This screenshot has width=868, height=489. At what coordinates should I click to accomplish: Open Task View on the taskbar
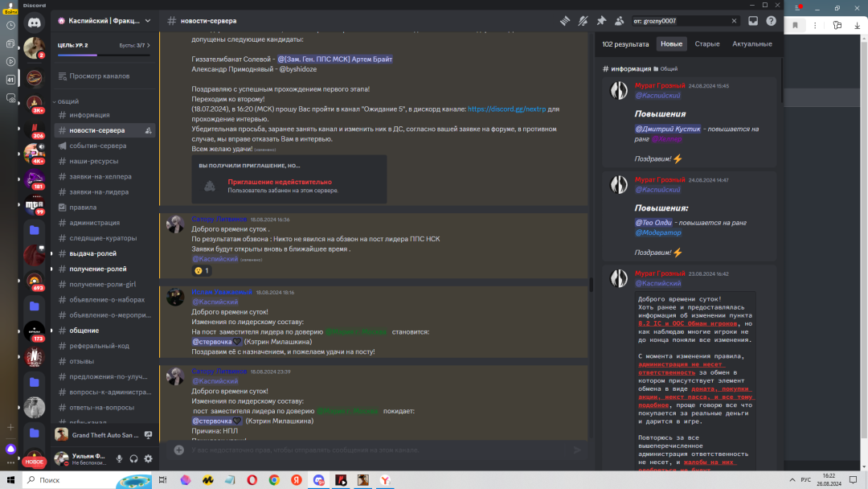[x=162, y=480]
